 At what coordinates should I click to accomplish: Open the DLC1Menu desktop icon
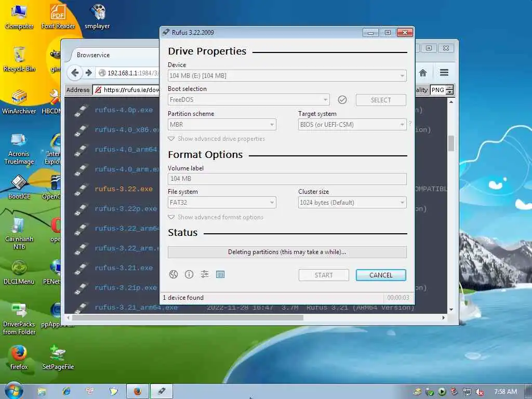(19, 273)
